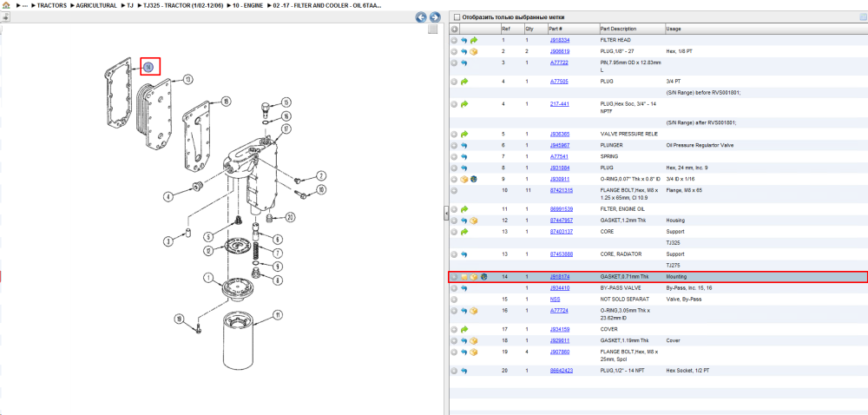Toggle the show-only-selected-labels checkbox

click(457, 17)
